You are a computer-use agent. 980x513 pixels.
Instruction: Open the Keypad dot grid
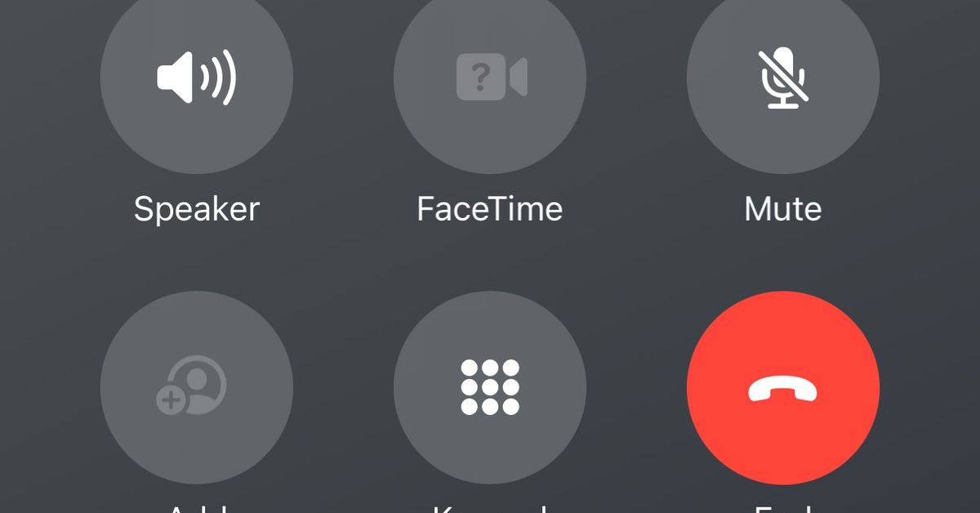coord(490,386)
